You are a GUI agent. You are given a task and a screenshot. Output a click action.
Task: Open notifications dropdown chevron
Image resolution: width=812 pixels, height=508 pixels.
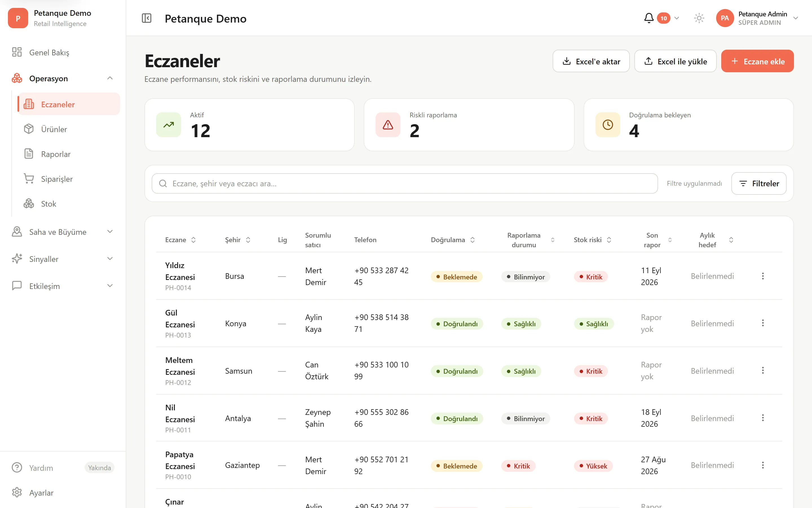pyautogui.click(x=677, y=18)
